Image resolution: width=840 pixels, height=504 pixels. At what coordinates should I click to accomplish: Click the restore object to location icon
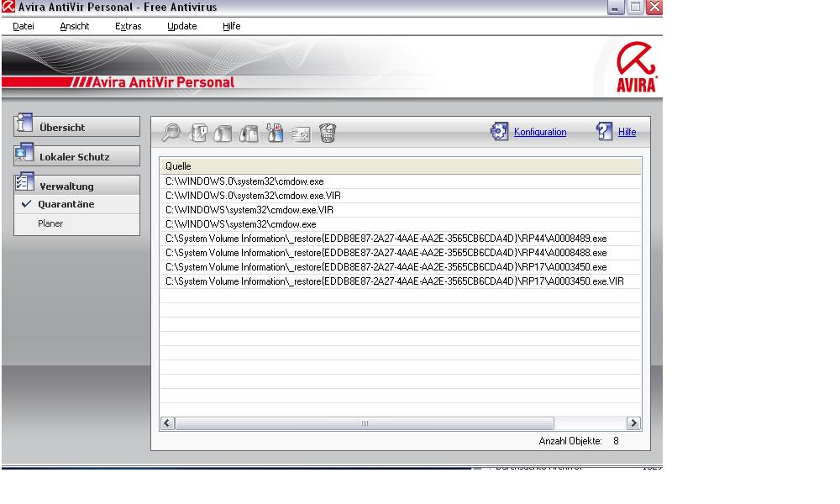[x=249, y=132]
